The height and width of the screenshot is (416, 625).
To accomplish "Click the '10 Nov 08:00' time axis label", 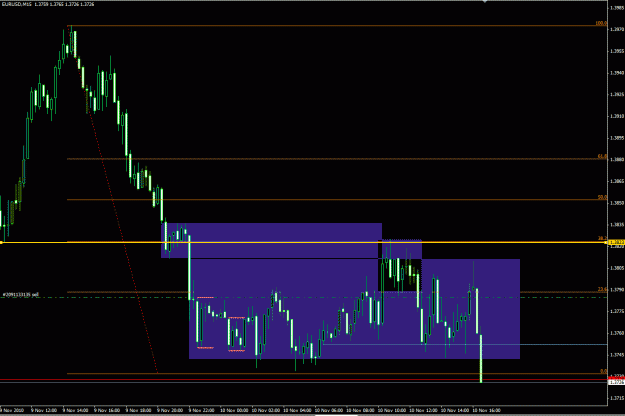I will (x=360, y=410).
